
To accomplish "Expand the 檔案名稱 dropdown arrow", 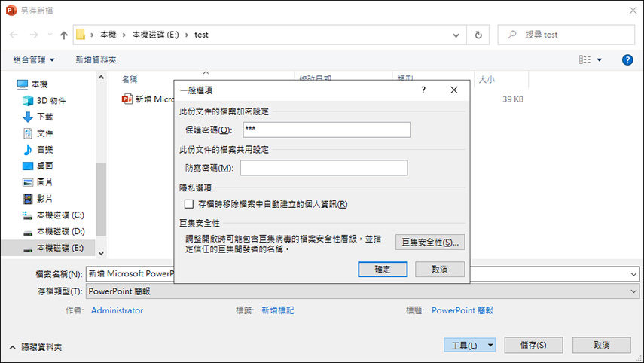I will (x=633, y=274).
